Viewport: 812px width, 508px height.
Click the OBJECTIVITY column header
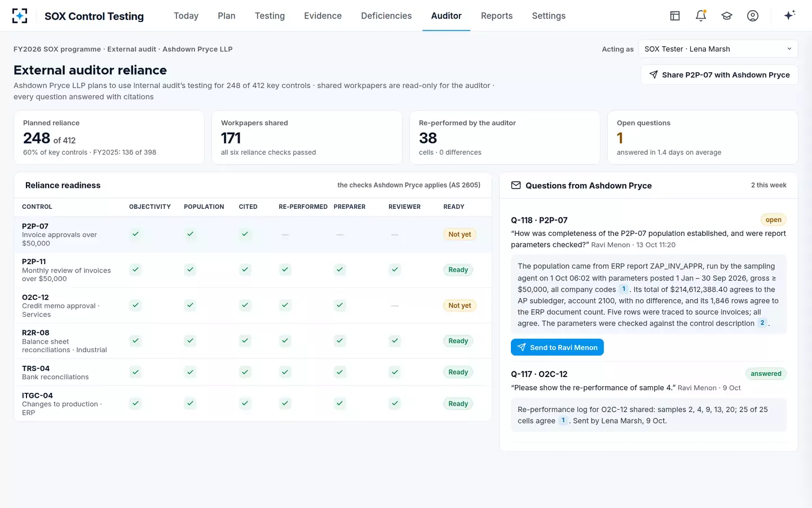pos(150,207)
